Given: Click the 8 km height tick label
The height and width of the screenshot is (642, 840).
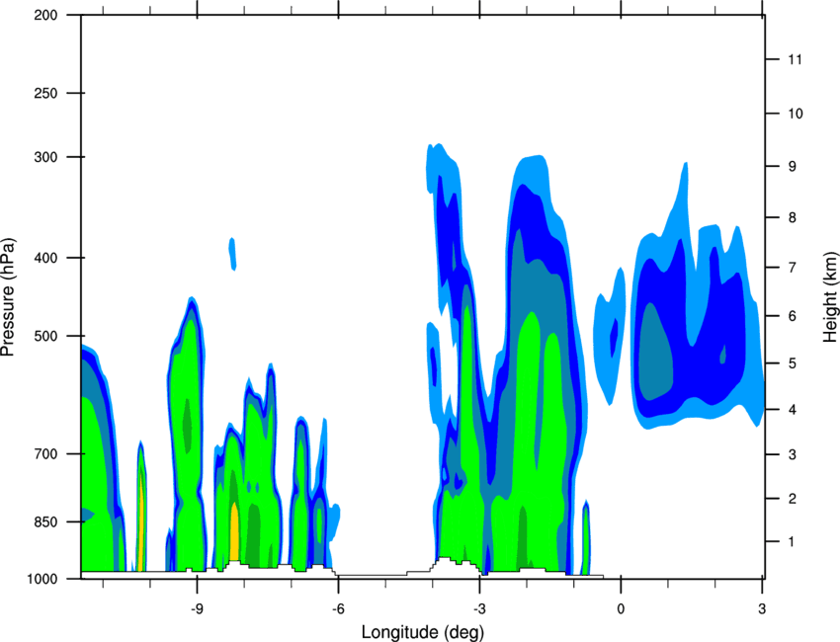Looking at the screenshot, I should coord(792,217).
